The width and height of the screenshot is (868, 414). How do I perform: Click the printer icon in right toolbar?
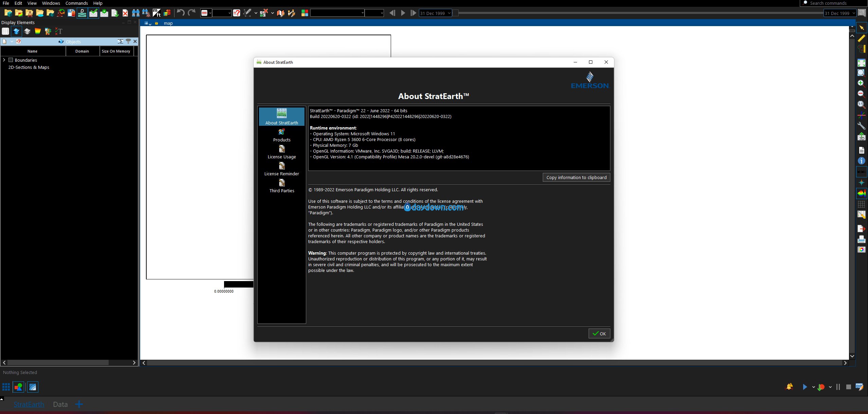[x=861, y=239]
